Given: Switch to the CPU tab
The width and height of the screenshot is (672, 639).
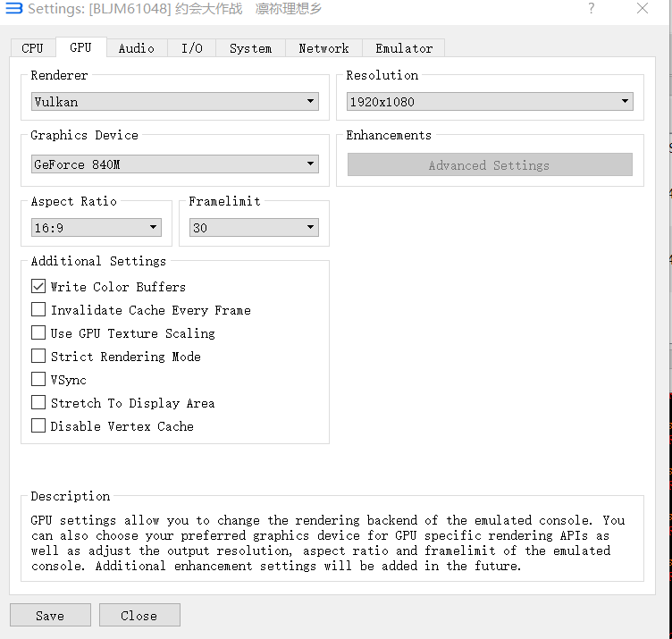Looking at the screenshot, I should (32, 48).
